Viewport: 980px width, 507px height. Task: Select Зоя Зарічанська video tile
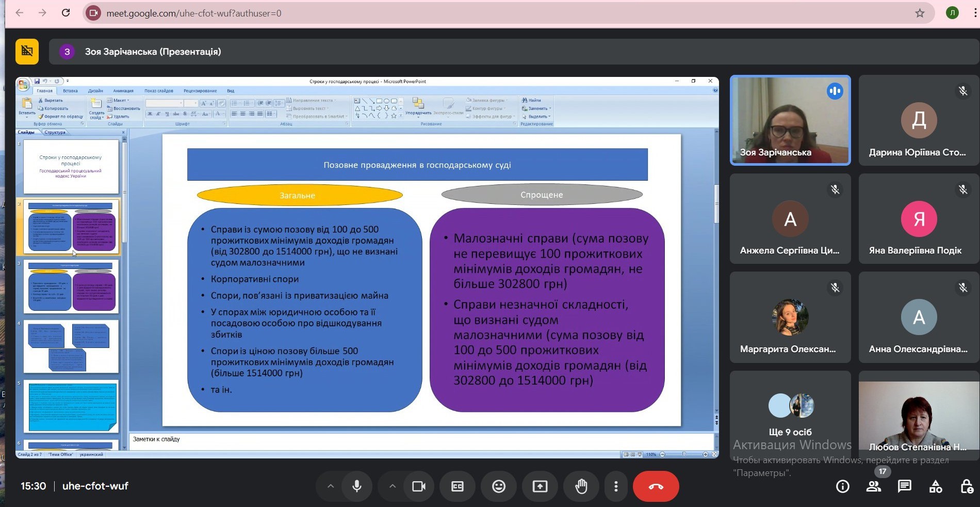[x=790, y=120]
